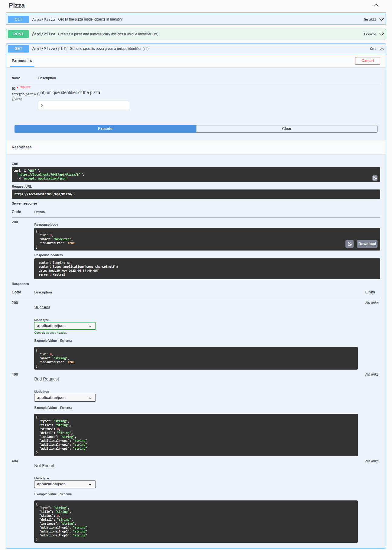Image resolution: width=392 pixels, height=550 pixels.
Task: Collapse the GET /api/Pizza/{id} operation
Action: tap(381, 49)
